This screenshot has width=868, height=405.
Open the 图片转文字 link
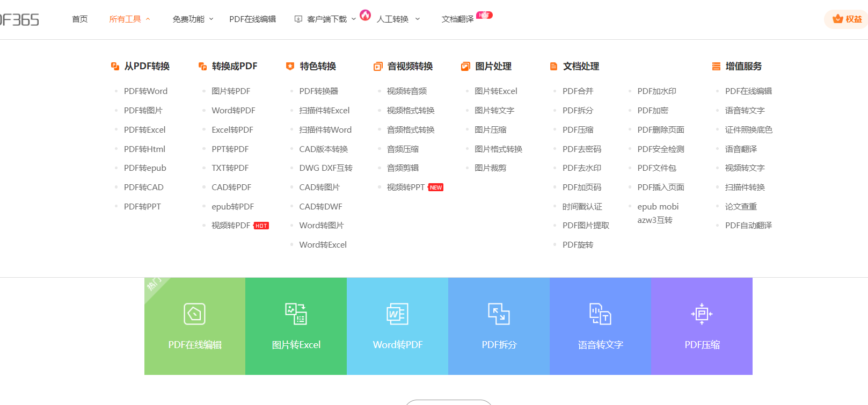(494, 111)
